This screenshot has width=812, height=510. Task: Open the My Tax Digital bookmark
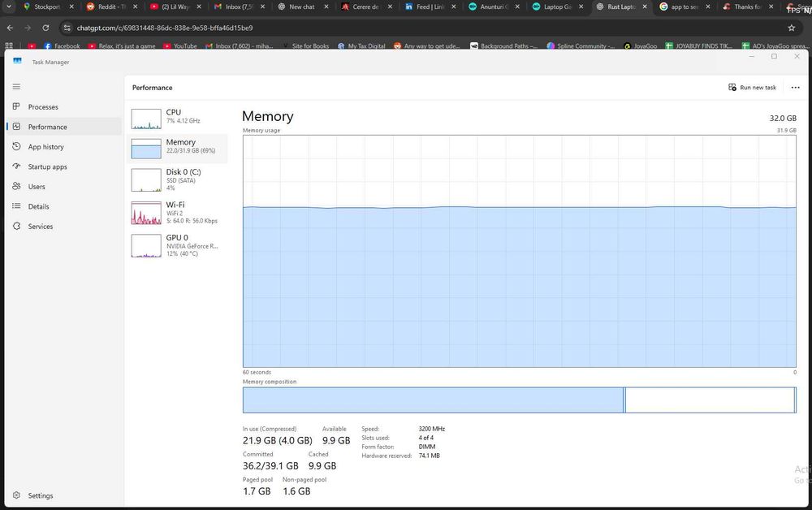361,46
